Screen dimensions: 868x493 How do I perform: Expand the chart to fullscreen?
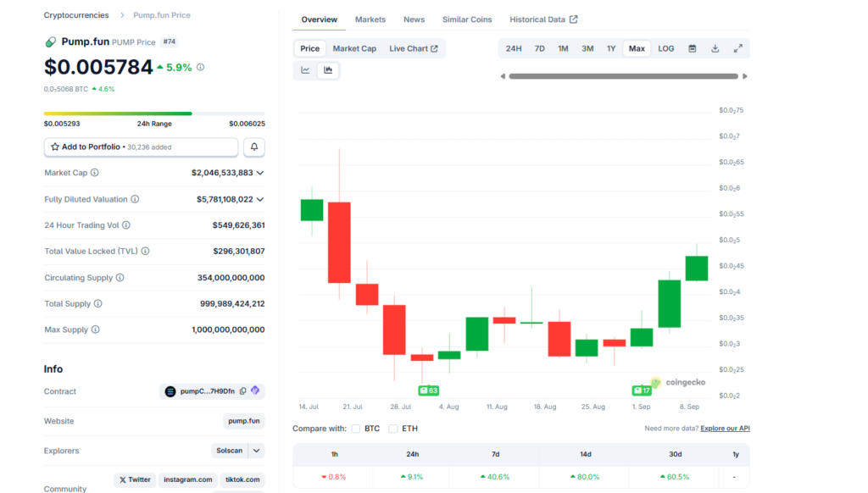(737, 48)
